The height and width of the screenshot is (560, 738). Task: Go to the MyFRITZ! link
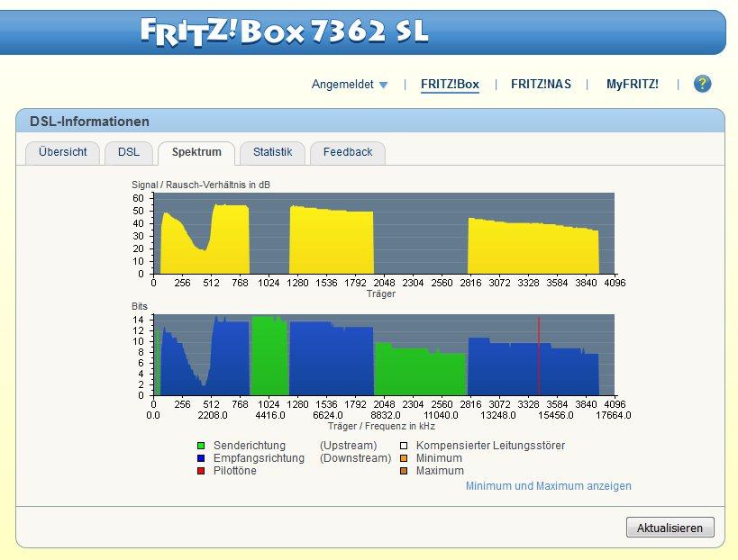coord(632,84)
